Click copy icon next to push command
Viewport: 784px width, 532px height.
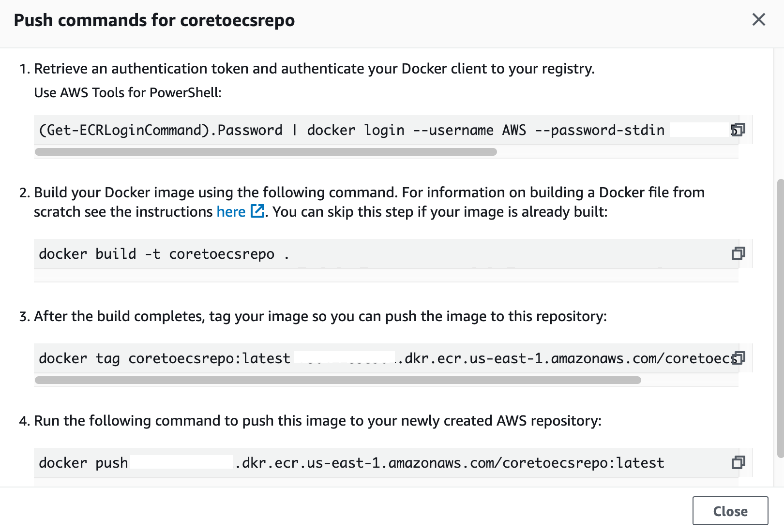[x=738, y=463]
